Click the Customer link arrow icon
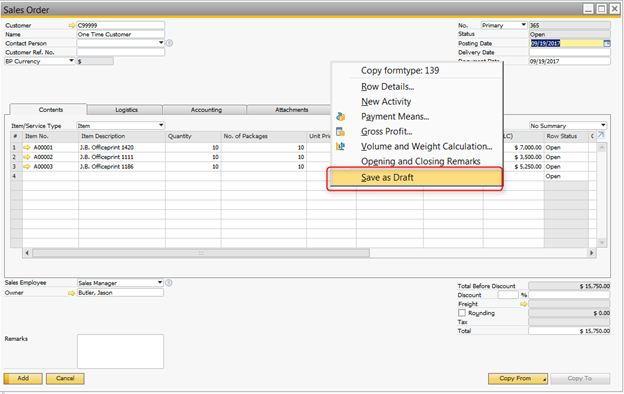 [72, 25]
